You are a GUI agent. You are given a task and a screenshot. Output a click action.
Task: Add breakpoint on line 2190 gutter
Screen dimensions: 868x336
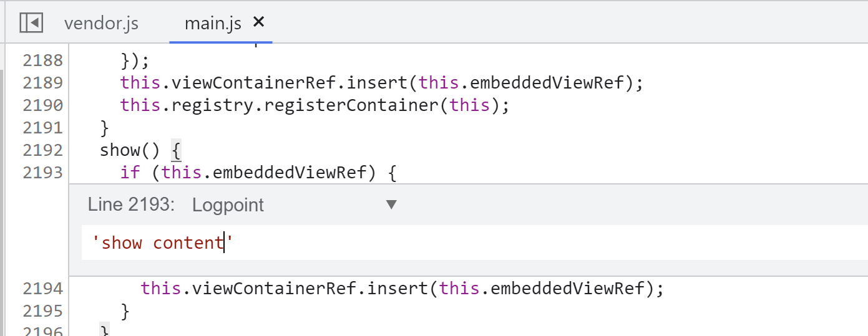pyautogui.click(x=42, y=105)
